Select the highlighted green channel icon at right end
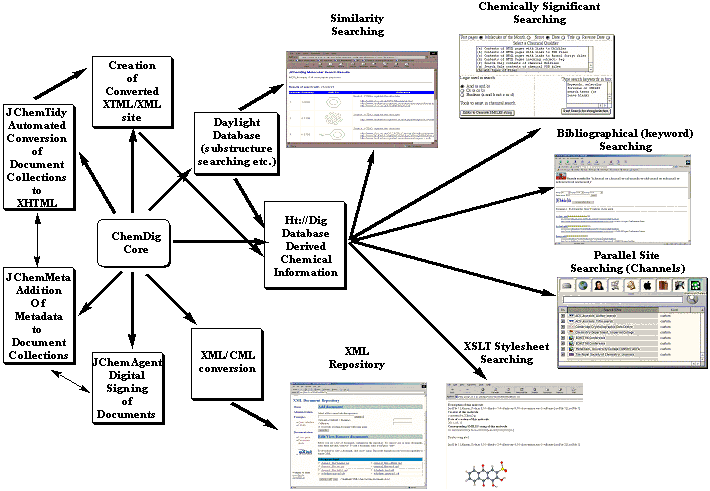710x491 pixels. [x=696, y=285]
